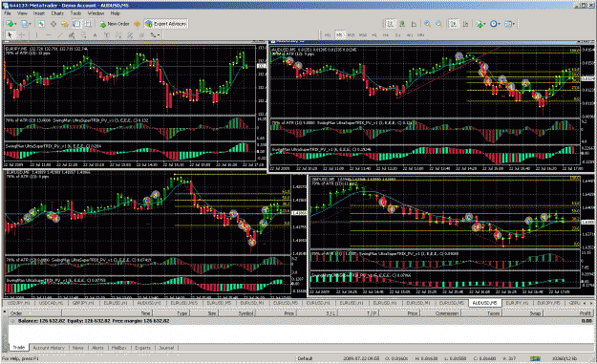This screenshot has height=364, width=597.
Task: Select the M1 timeframe button
Action: [328, 35]
